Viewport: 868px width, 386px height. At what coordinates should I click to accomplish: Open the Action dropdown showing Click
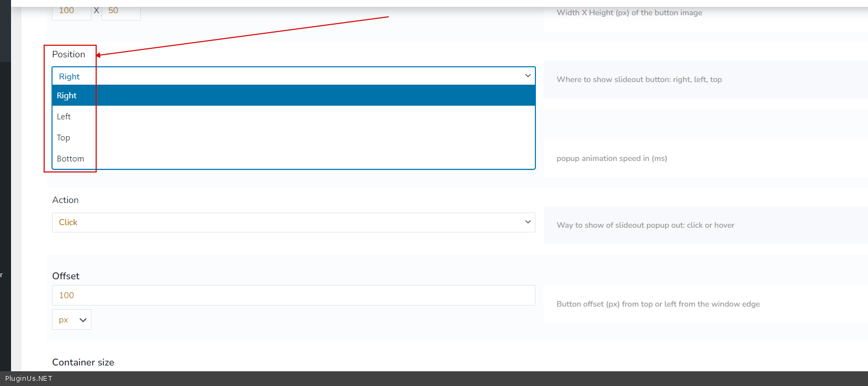293,222
